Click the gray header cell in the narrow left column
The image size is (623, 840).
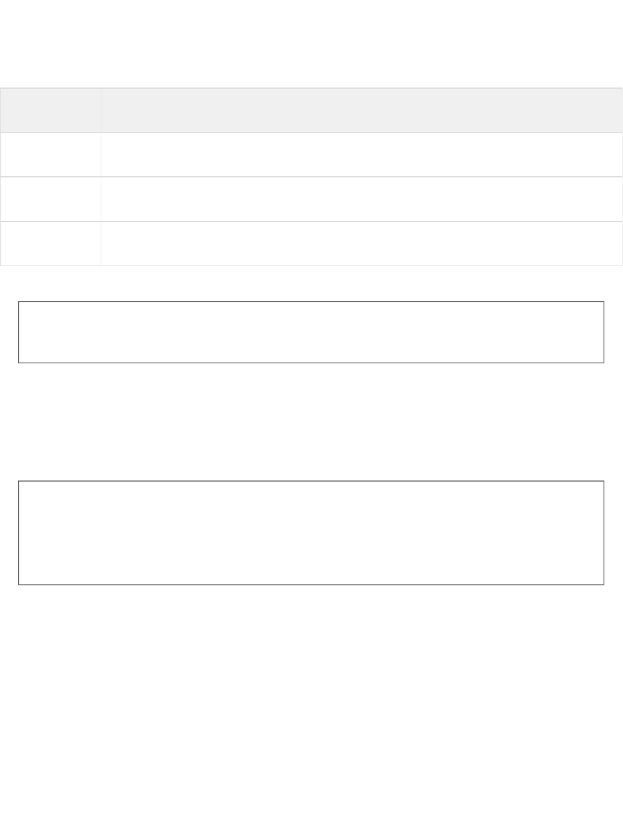pos(50,110)
